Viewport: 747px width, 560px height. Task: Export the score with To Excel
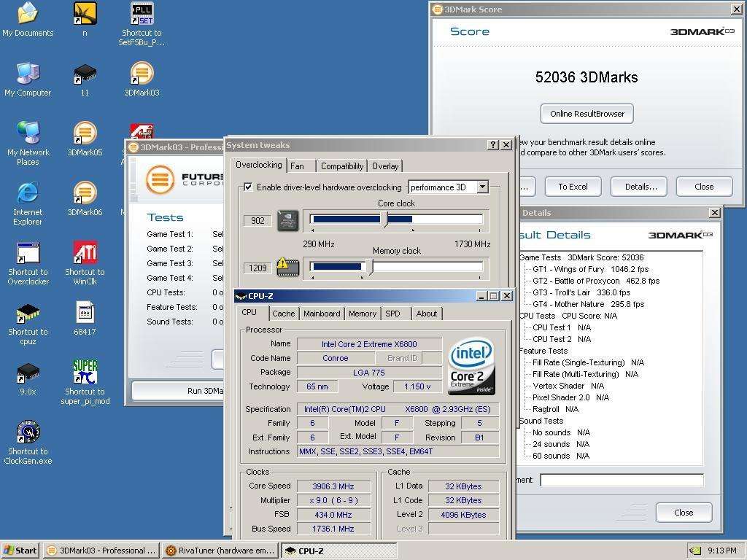click(x=573, y=187)
